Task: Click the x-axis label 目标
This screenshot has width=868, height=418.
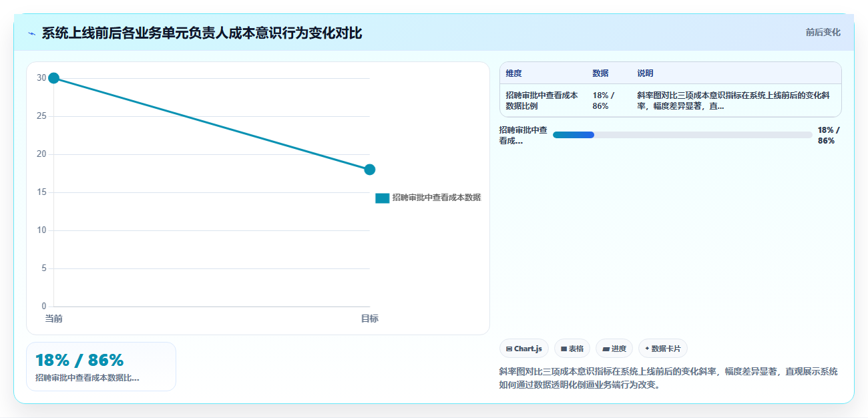Action: coord(370,319)
